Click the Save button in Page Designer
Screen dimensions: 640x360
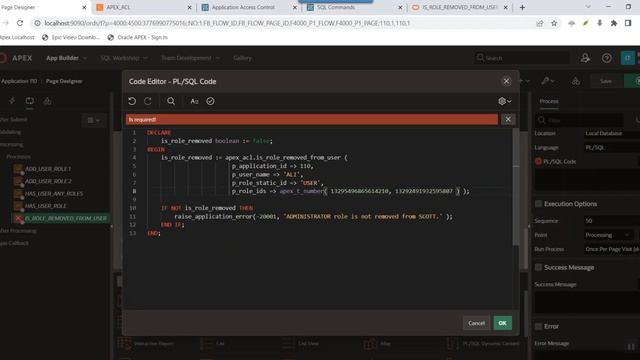pos(606,81)
